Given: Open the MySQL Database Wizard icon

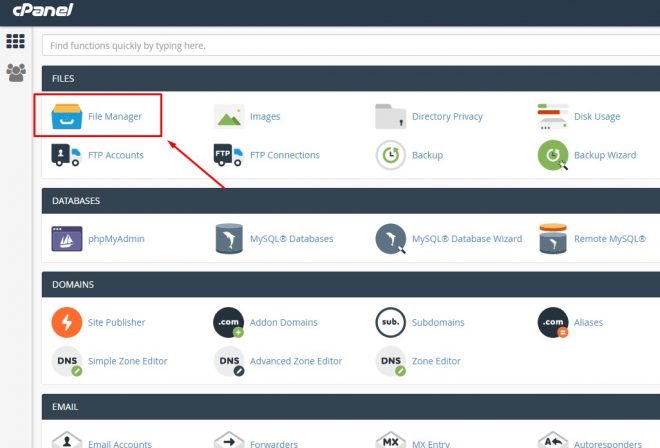Looking at the screenshot, I should tap(391, 239).
